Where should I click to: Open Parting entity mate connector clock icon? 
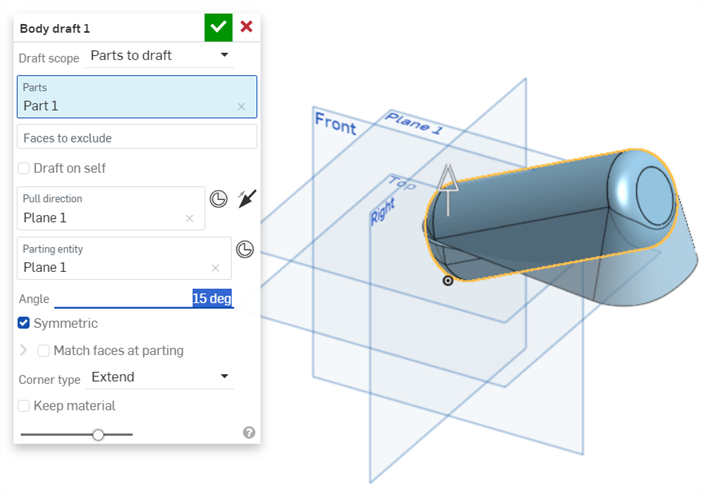click(x=245, y=249)
